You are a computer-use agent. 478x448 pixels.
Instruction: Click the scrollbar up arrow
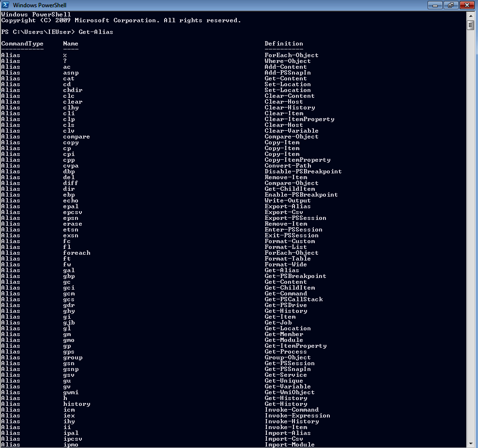(471, 15)
